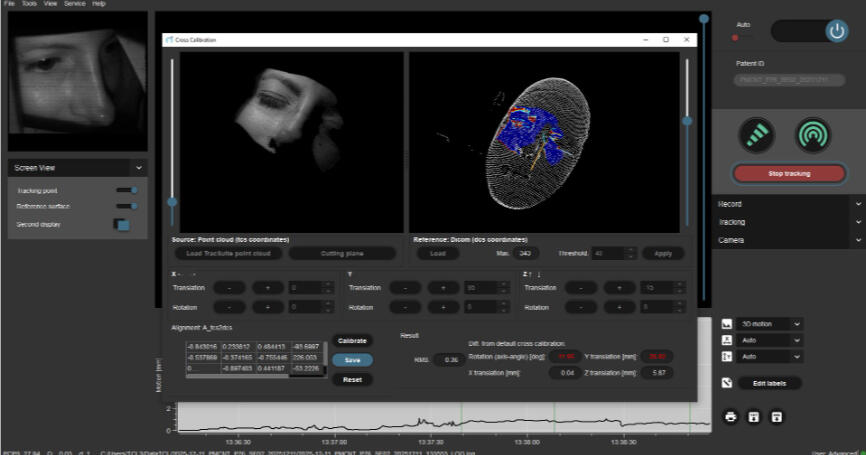Click the Stop tracking button

click(789, 173)
